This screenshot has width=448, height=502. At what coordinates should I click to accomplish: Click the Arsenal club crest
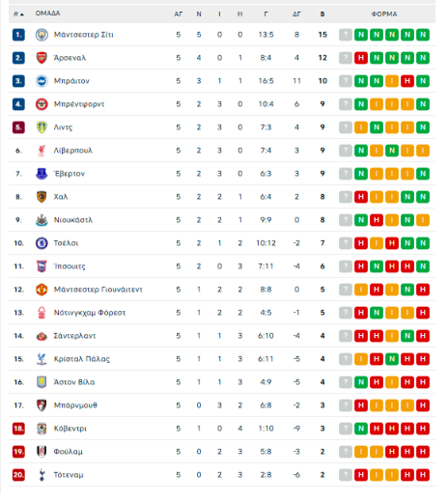click(42, 58)
